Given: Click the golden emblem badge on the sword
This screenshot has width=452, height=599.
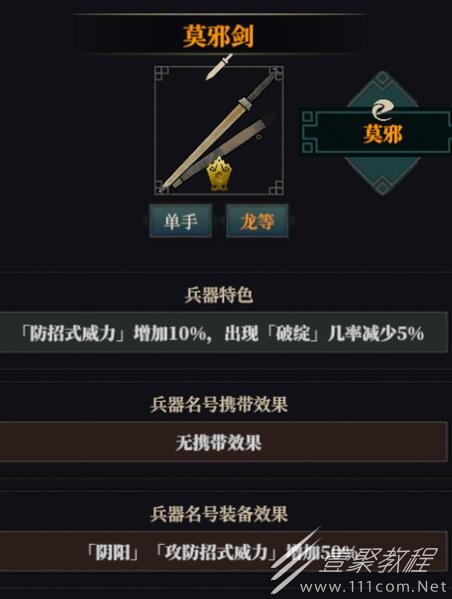Looking at the screenshot, I should (219, 174).
